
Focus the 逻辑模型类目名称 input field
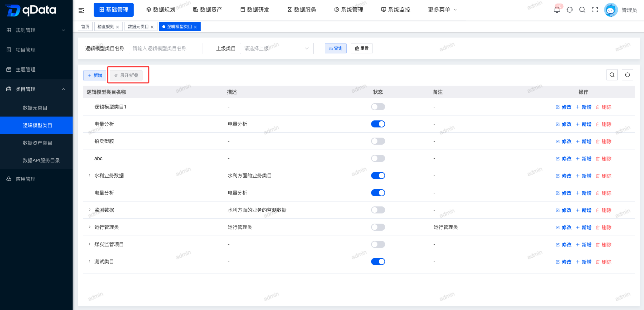tap(166, 48)
